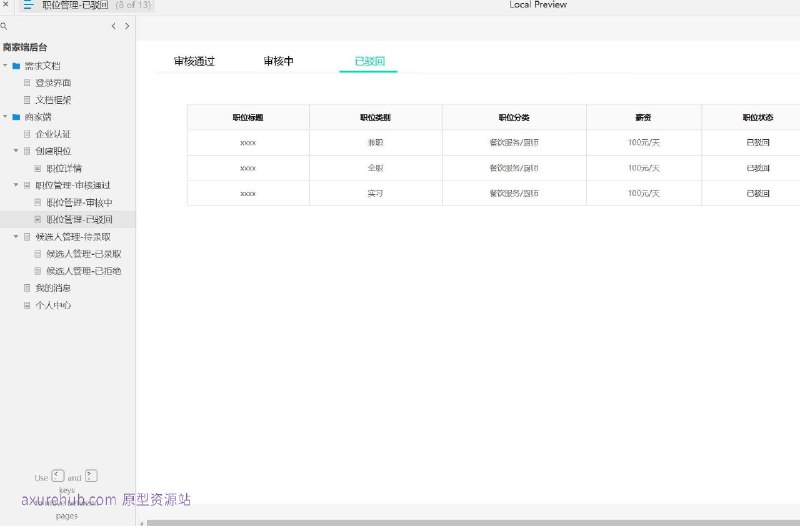Open the 候选人管理-待录取 page
The image size is (800, 526).
point(73,237)
